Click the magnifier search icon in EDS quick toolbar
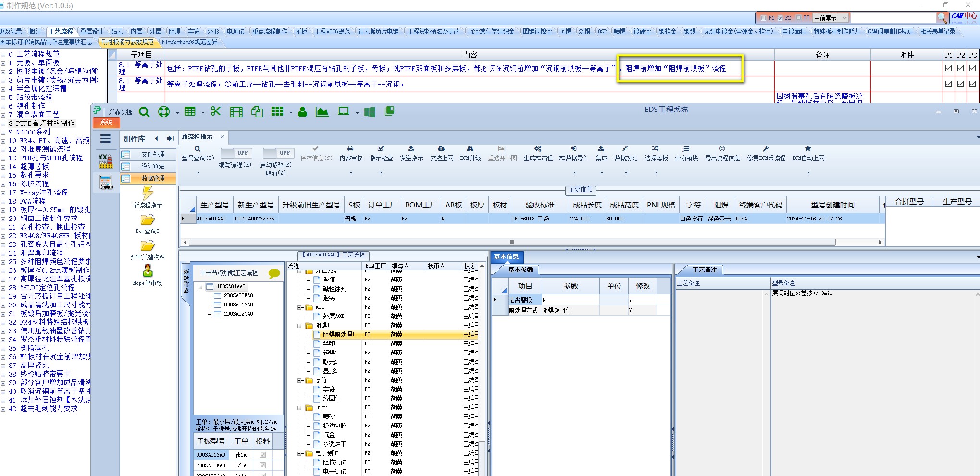Image resolution: width=980 pixels, height=476 pixels. pyautogui.click(x=144, y=112)
